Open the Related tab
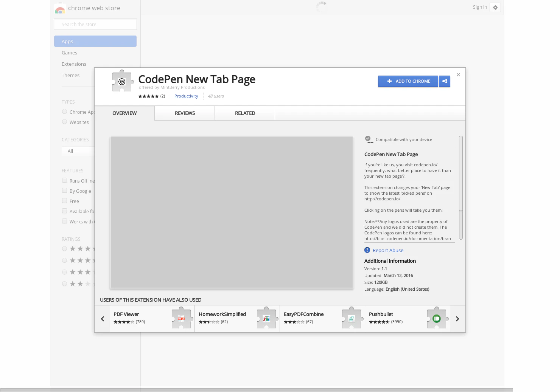Viewport: 560px width, 392px height. [x=245, y=113]
